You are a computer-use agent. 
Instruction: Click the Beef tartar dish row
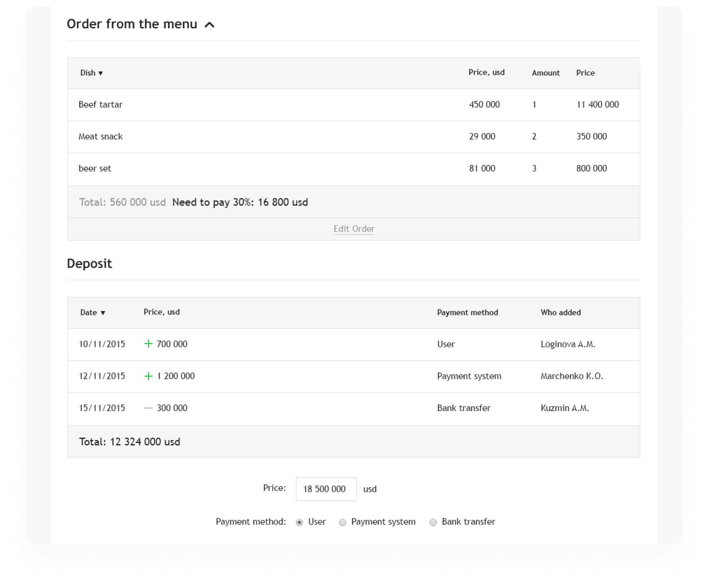pyautogui.click(x=353, y=105)
